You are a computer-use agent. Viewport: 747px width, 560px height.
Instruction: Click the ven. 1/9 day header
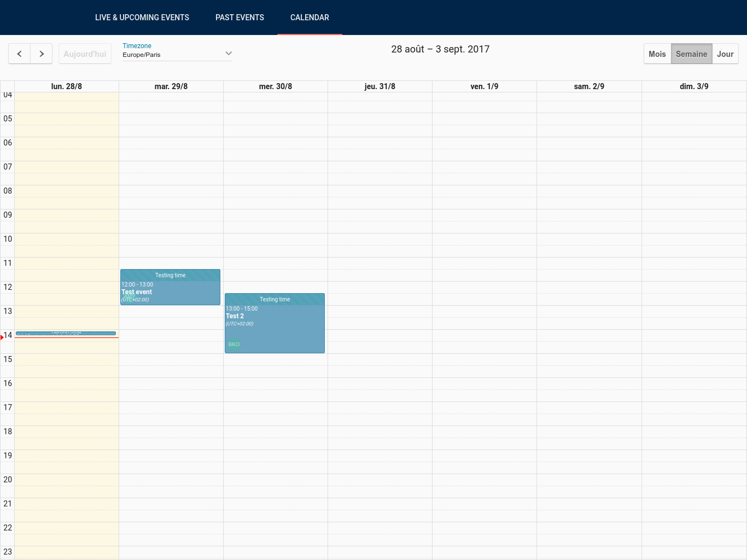[484, 86]
